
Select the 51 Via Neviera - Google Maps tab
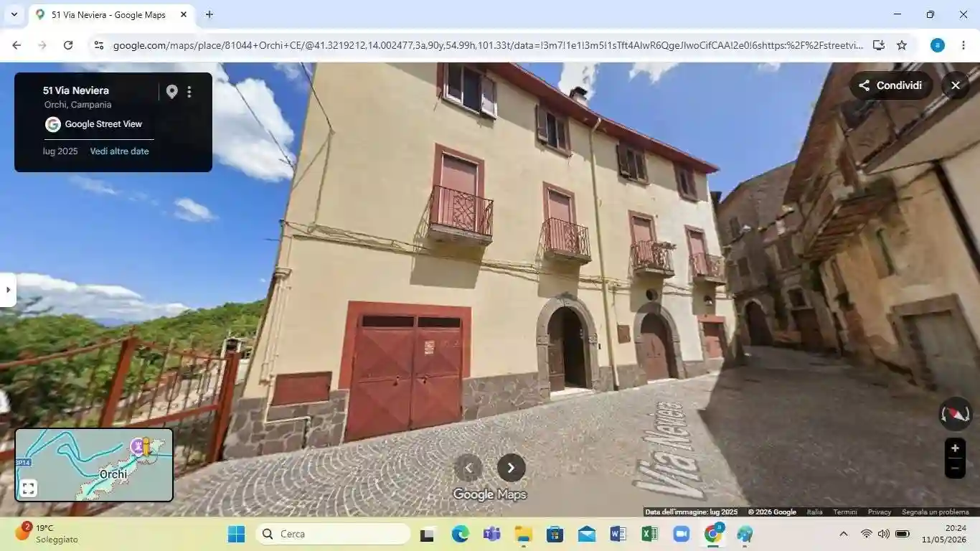[x=108, y=14]
